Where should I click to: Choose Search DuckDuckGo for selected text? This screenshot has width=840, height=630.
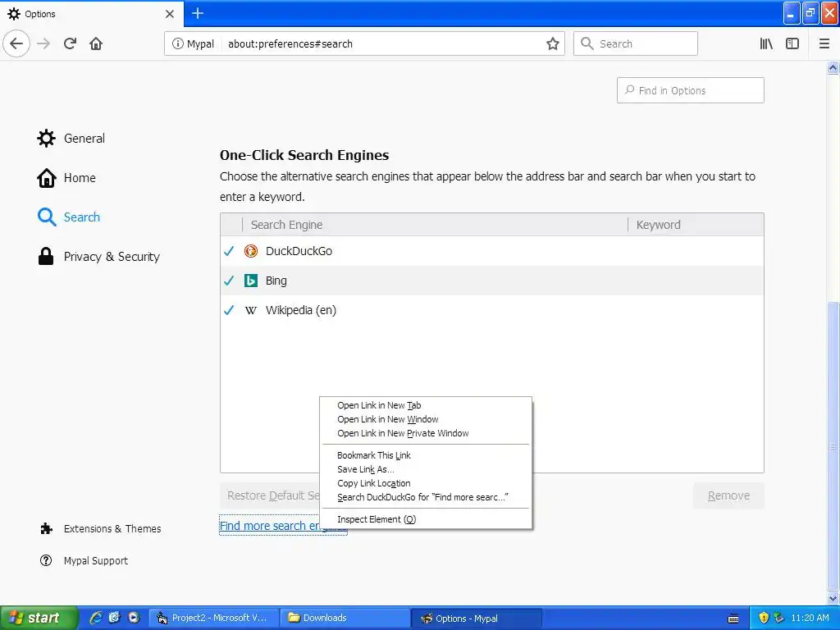coord(426,497)
